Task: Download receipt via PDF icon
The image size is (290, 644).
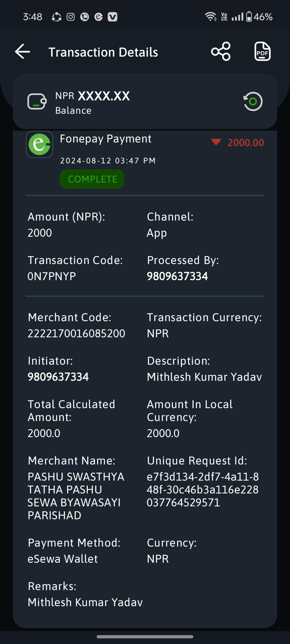Action: point(262,51)
